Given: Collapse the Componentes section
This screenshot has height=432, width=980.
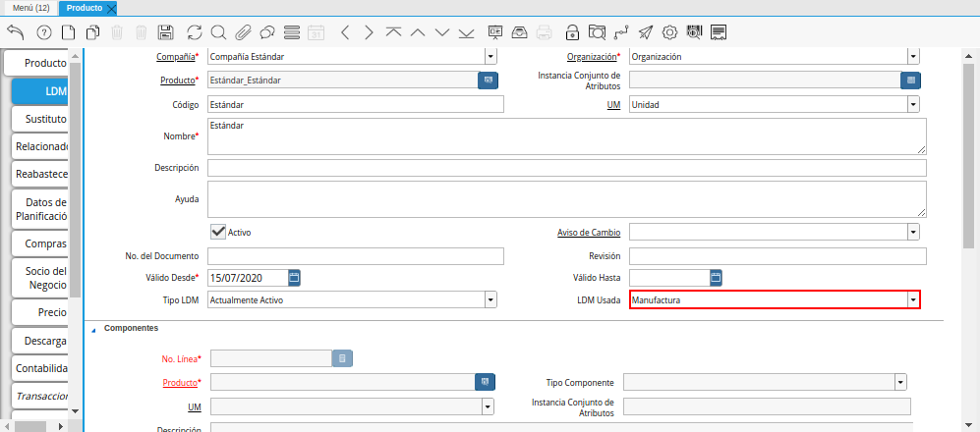Looking at the screenshot, I should [94, 330].
